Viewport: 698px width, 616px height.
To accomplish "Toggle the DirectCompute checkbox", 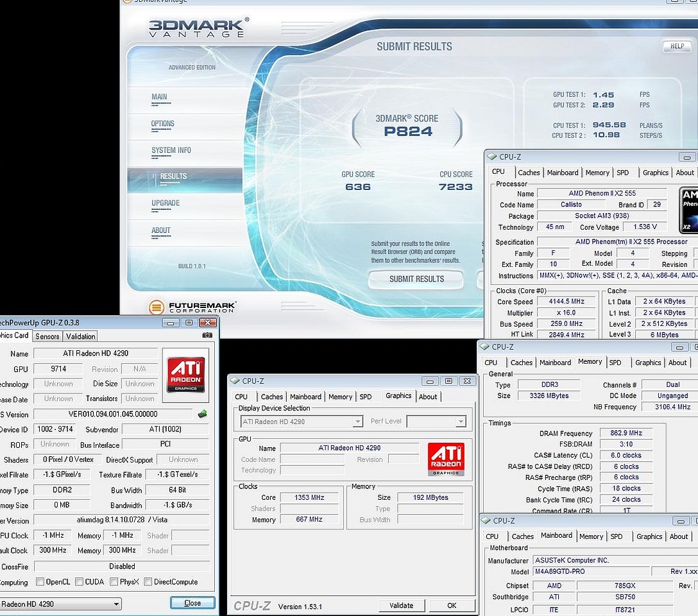I will coord(148,582).
